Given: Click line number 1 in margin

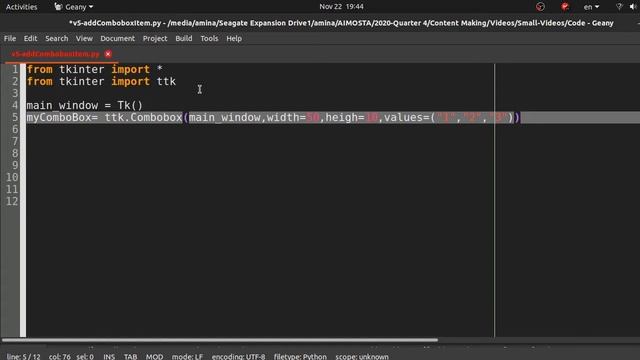Looking at the screenshot, I should pyautogui.click(x=15, y=69).
